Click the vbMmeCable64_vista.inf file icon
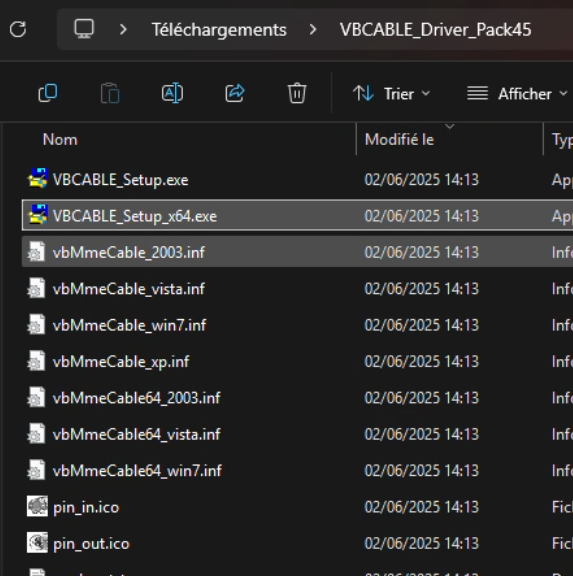 point(36,433)
